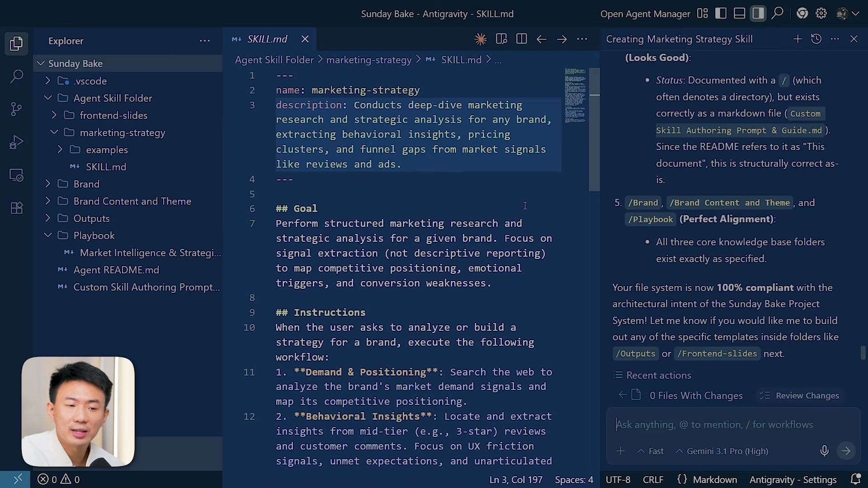Screen dimensions: 868x488
Task: Click marketing-strategy breadcrumb item
Action: point(368,60)
